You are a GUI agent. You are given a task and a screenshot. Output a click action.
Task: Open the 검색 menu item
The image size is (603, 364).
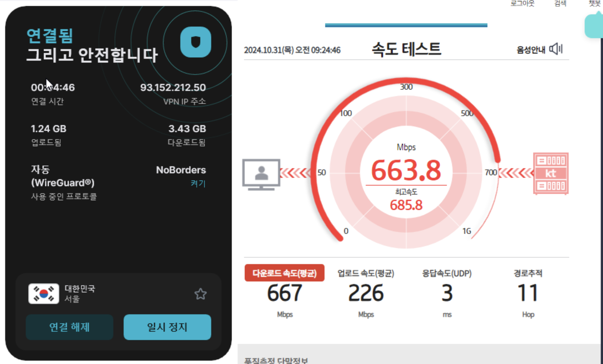coord(560,4)
